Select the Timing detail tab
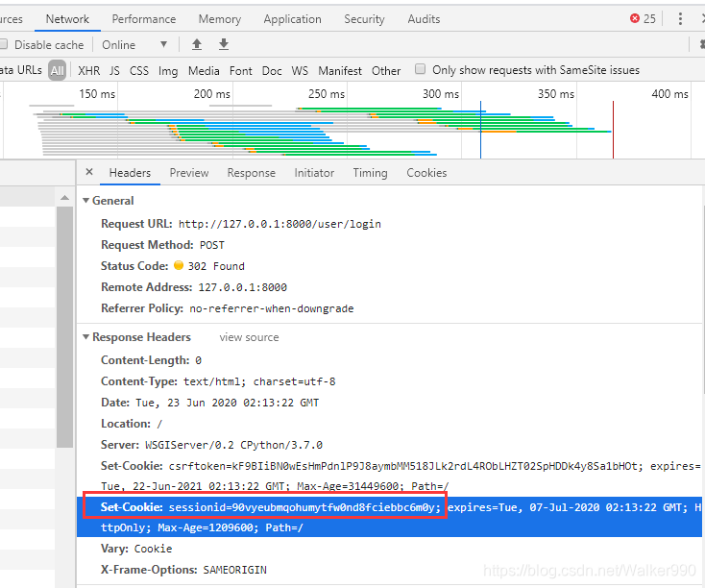The image size is (705, 588). point(370,173)
